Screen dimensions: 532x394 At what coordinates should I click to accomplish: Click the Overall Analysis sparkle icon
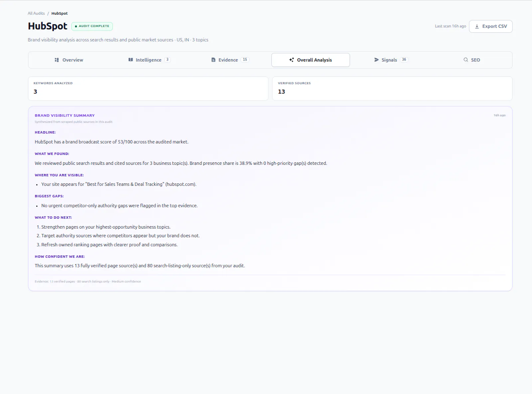tap(292, 60)
